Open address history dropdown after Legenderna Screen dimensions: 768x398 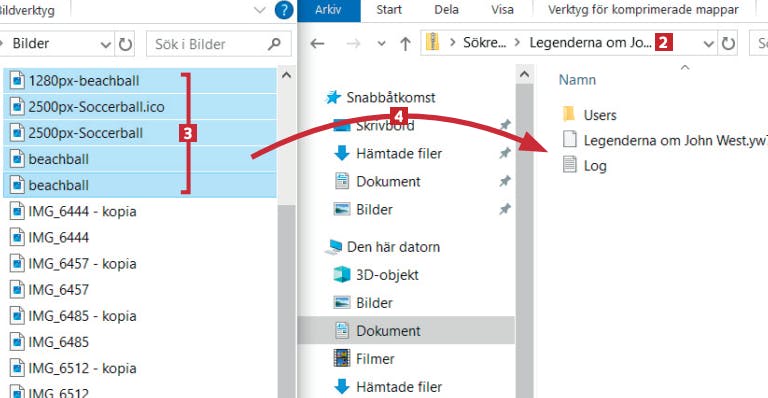click(708, 44)
